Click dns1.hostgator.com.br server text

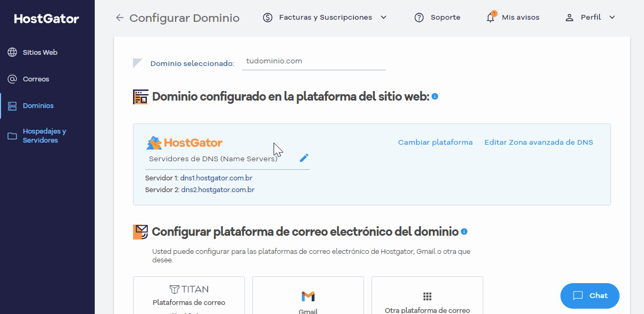pos(216,178)
